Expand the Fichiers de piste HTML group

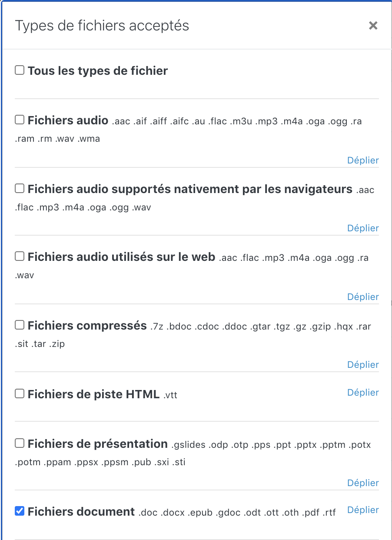point(363,393)
